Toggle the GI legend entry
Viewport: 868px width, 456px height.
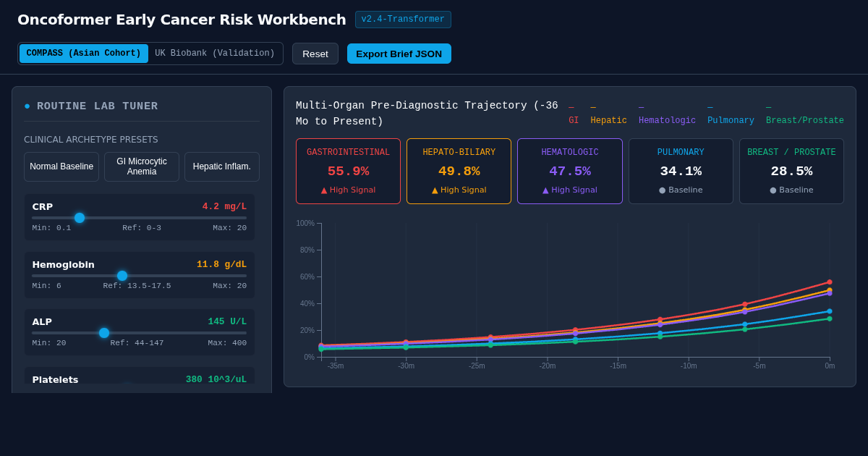[574, 114]
